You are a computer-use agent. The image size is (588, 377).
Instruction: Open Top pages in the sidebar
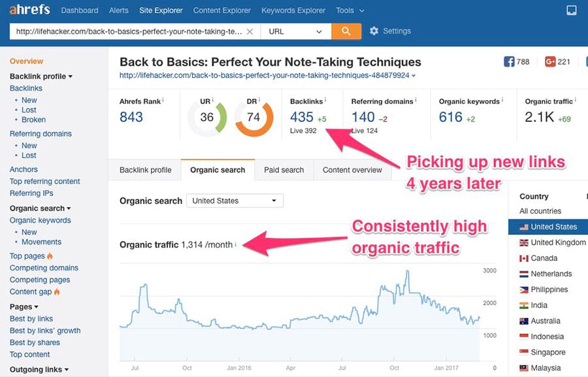tap(27, 256)
